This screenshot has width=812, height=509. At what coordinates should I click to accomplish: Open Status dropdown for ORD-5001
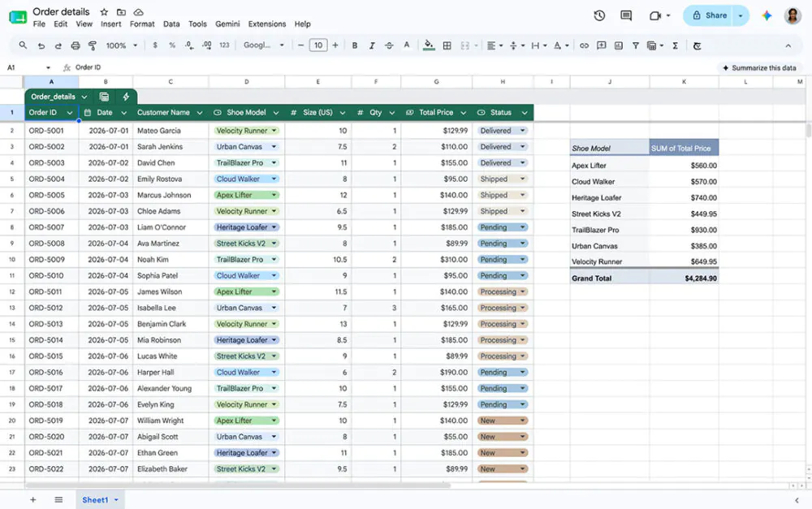tap(522, 131)
